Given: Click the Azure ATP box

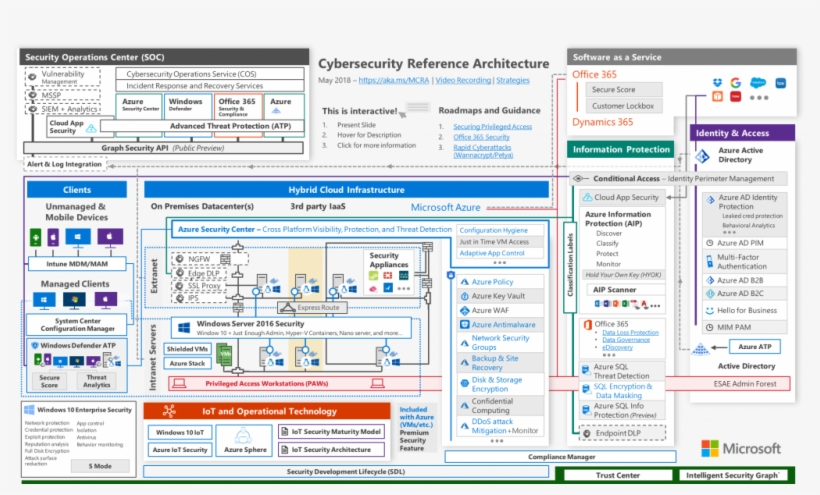Looking at the screenshot, I should click(x=755, y=347).
